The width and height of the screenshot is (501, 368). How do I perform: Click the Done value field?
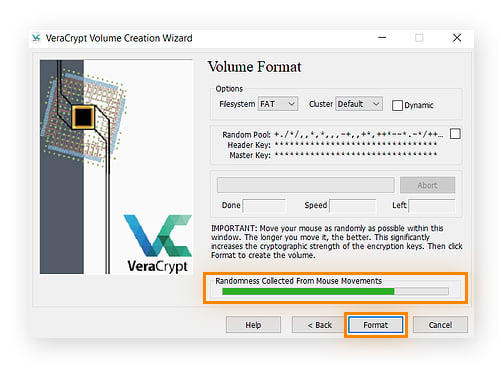click(x=264, y=206)
